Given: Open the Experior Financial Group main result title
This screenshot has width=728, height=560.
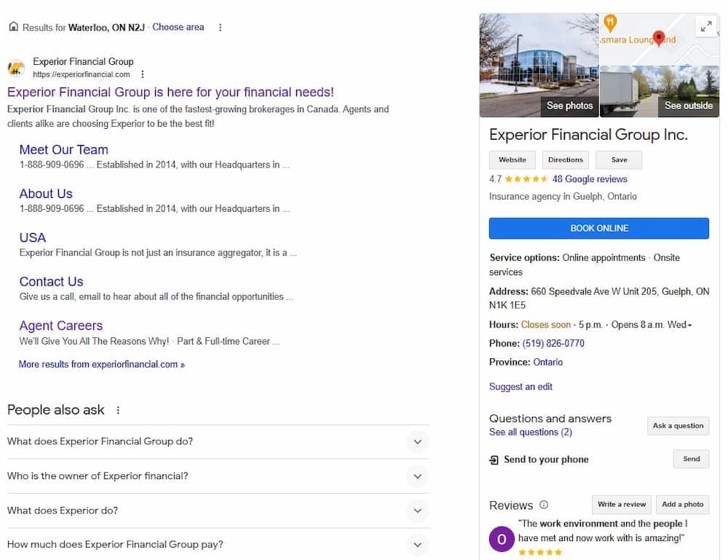Looking at the screenshot, I should click(x=170, y=92).
